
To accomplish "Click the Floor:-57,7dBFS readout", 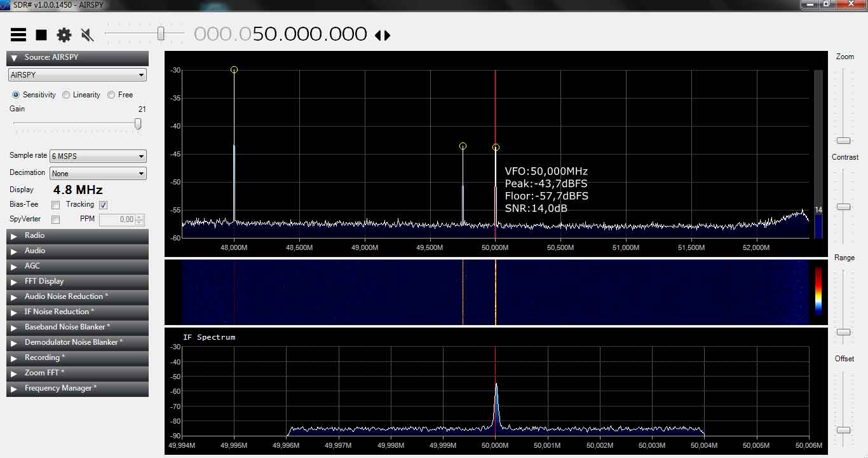I will (546, 196).
